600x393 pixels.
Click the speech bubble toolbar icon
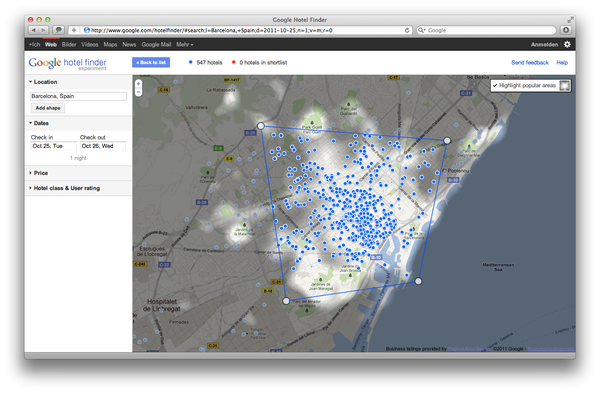(59, 30)
